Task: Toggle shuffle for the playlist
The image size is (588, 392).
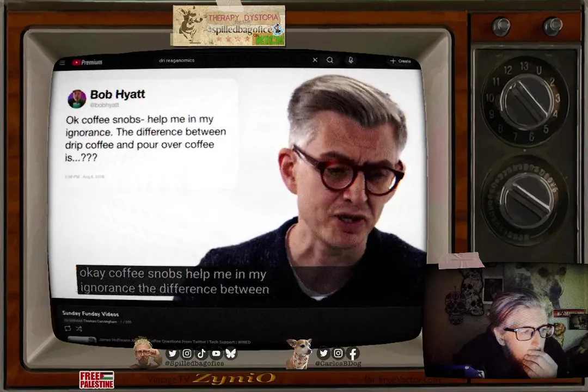Action: (x=79, y=329)
